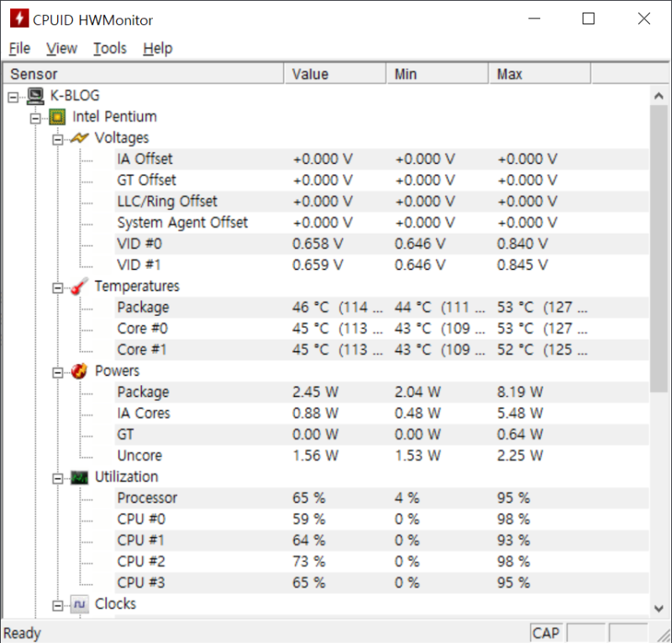
Task: Collapse the K-BLOG tree node
Action: click(x=12, y=96)
